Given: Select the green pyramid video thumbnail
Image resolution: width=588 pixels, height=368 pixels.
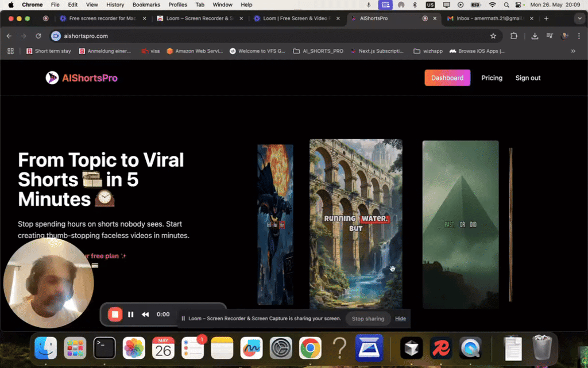Looking at the screenshot, I should (461, 224).
